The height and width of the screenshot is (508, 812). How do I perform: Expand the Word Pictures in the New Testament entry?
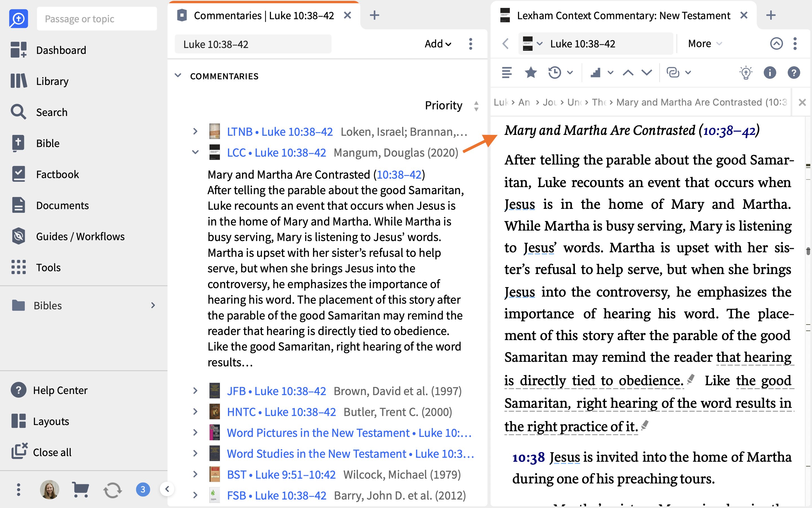[x=195, y=432]
